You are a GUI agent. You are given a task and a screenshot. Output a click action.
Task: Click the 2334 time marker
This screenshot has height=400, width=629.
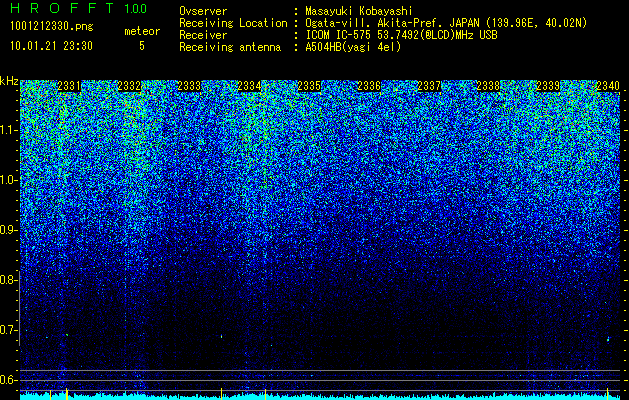pos(249,86)
